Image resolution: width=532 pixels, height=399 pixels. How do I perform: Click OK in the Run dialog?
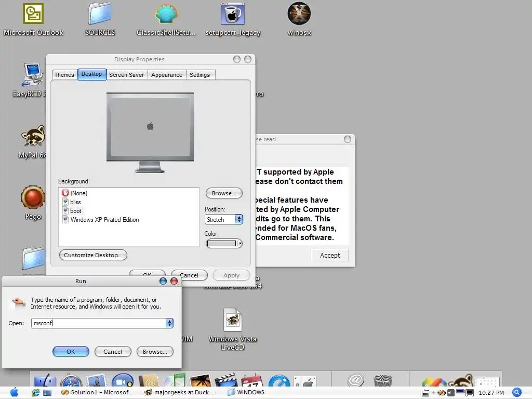pos(71,352)
